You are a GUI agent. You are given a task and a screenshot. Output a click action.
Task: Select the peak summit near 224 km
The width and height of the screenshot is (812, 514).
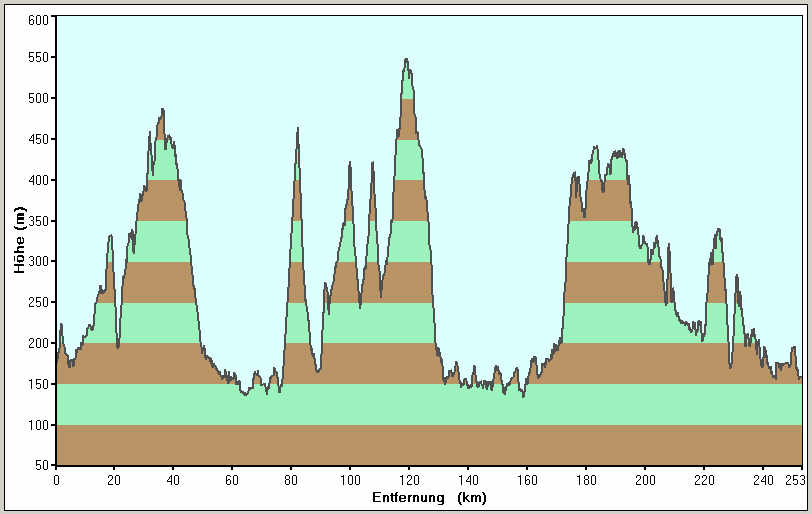pos(717,230)
